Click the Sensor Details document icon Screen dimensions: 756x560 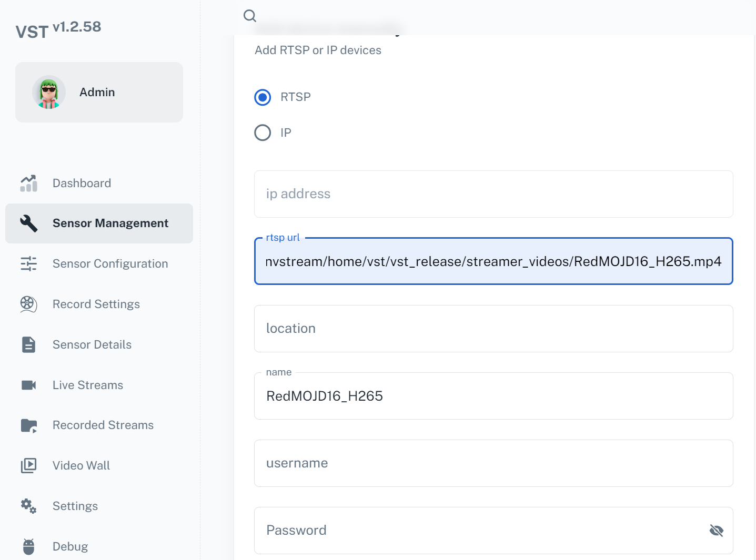[x=28, y=344]
